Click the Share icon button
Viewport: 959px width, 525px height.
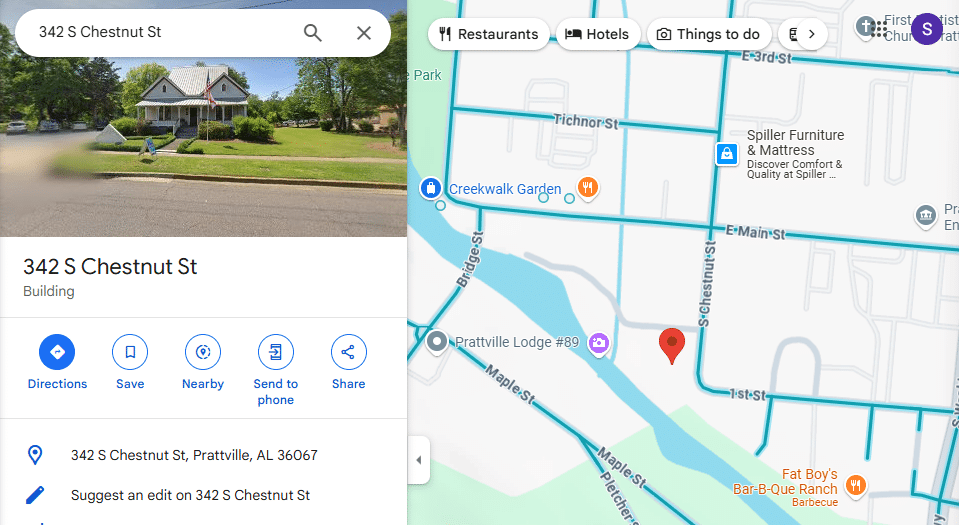pyautogui.click(x=349, y=352)
